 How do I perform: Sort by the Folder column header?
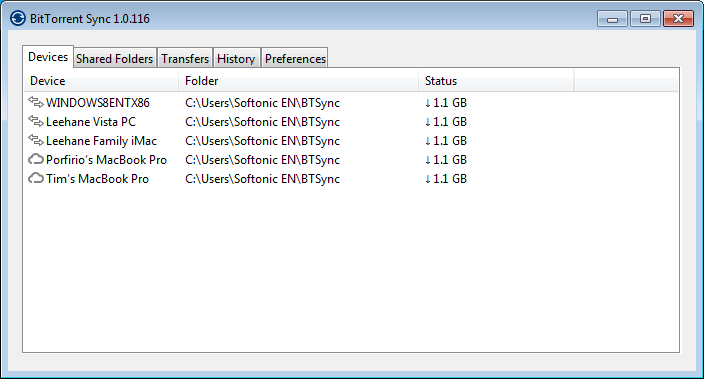299,81
